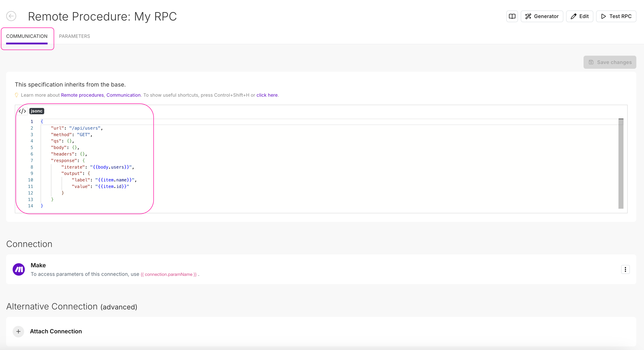
Task: Click the code editor vertical scrollbar
Action: [x=621, y=164]
